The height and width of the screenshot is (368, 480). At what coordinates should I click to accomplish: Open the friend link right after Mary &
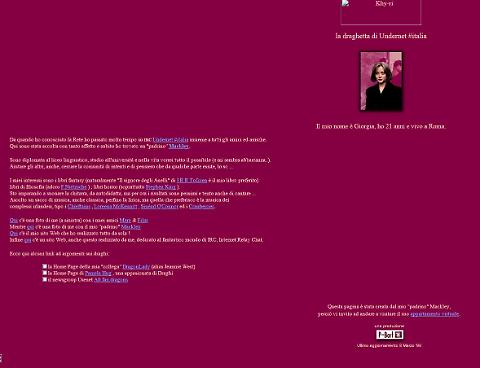click(x=142, y=220)
